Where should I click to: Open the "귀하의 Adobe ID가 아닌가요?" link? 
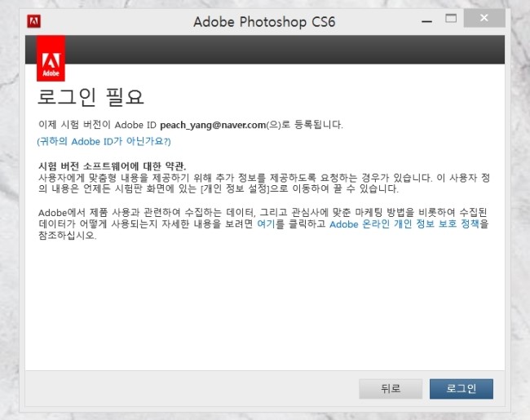point(104,141)
